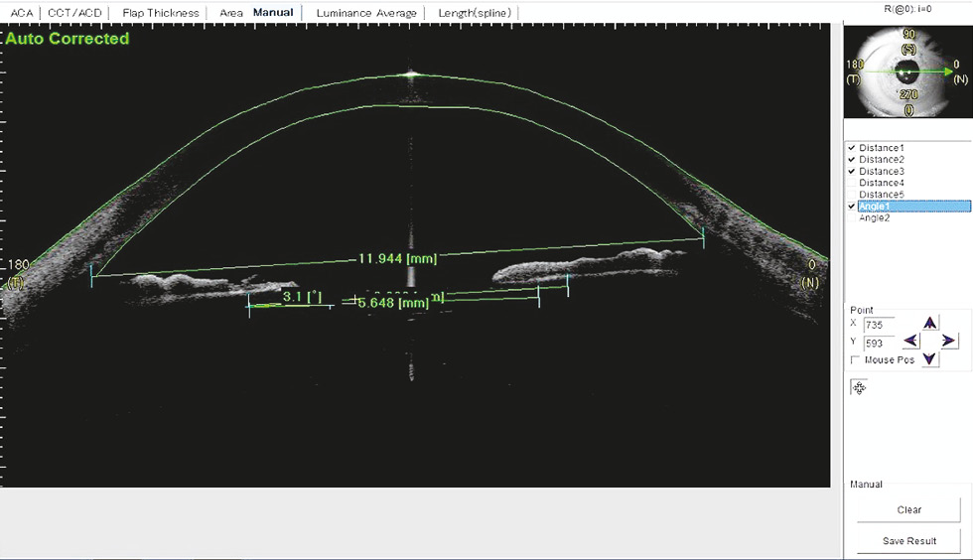The image size is (973, 560).
Task: Select Distance5 in the measurement list
Action: (881, 195)
